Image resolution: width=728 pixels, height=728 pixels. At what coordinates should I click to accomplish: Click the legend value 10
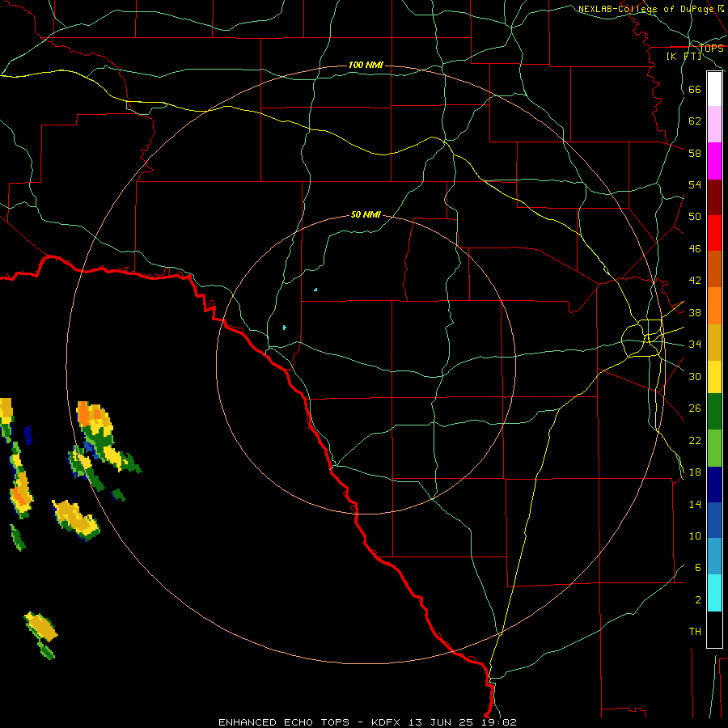point(695,535)
